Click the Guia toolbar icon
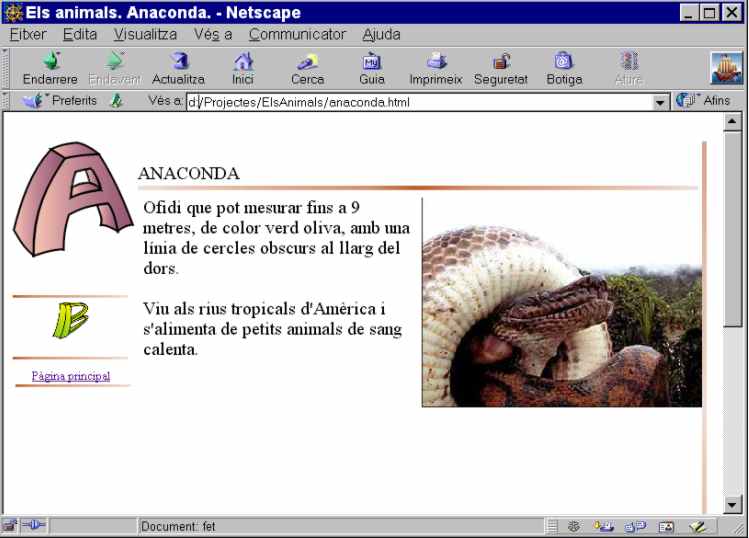This screenshot has height=538, width=749. click(x=371, y=68)
